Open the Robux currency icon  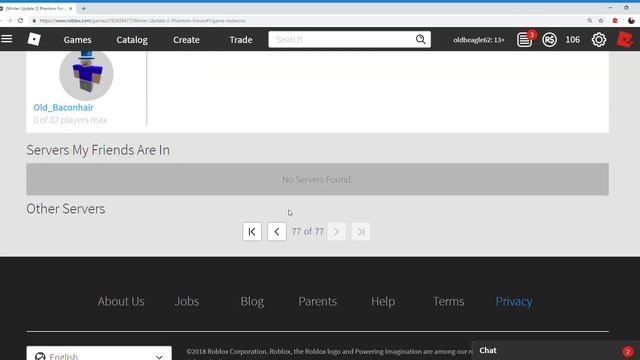click(x=549, y=40)
